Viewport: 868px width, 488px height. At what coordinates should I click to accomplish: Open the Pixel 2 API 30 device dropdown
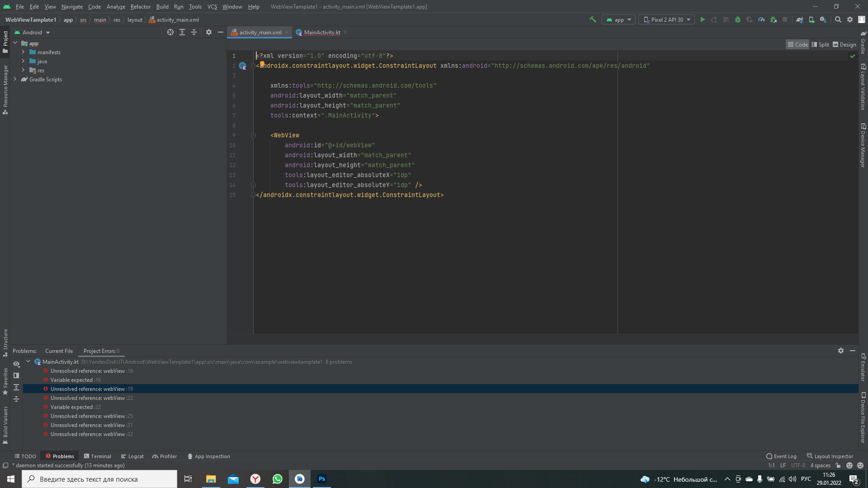pos(667,19)
